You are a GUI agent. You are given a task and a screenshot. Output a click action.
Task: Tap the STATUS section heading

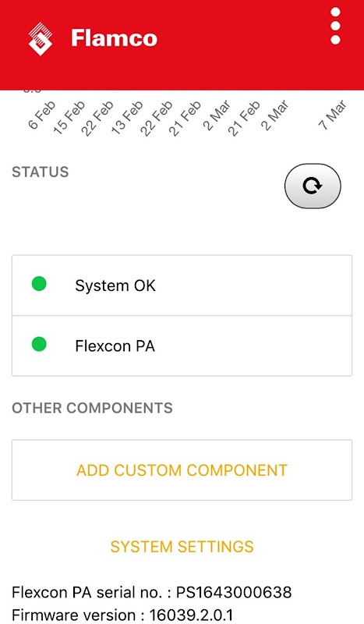click(x=41, y=172)
